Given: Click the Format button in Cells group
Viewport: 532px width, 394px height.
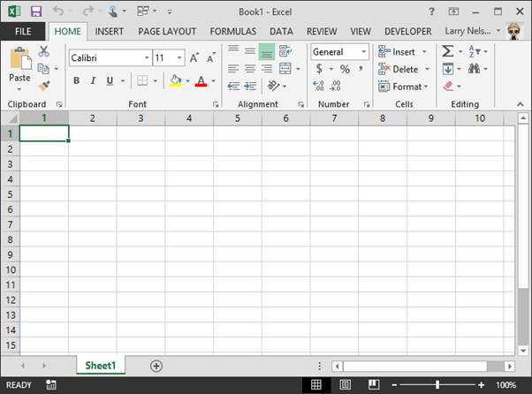Looking at the screenshot, I should pos(403,87).
